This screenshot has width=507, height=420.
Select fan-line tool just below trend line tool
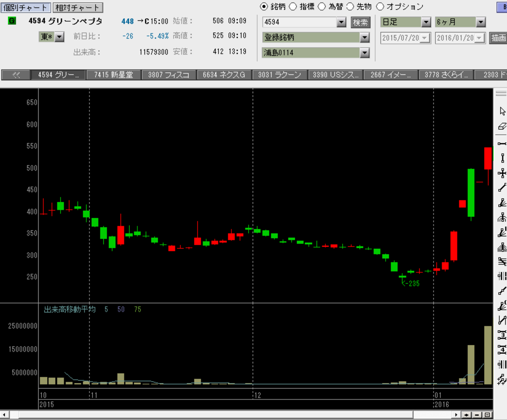click(502, 203)
